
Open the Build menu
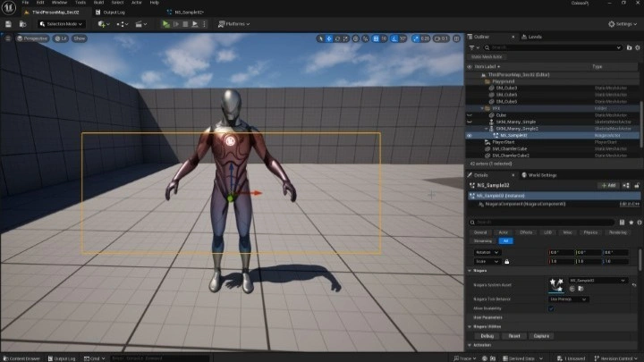tap(97, 3)
